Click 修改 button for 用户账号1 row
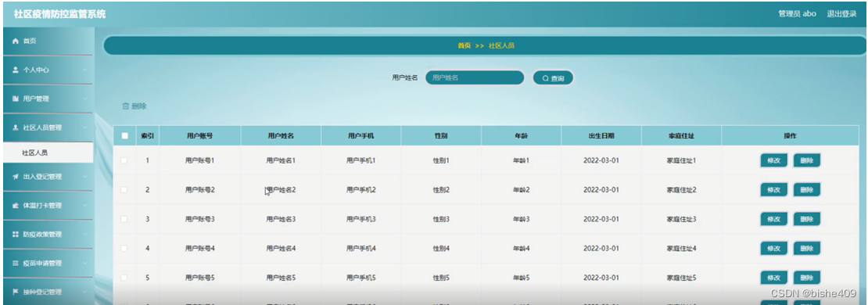 pos(774,160)
